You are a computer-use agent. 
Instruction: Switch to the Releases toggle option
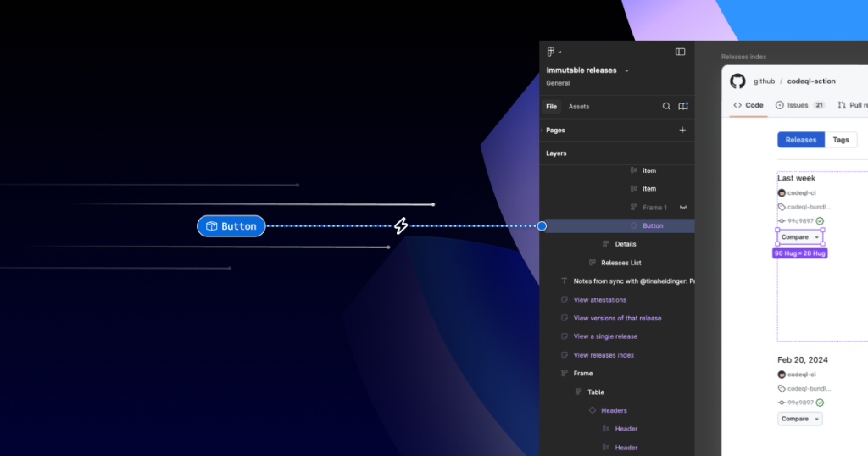click(800, 140)
